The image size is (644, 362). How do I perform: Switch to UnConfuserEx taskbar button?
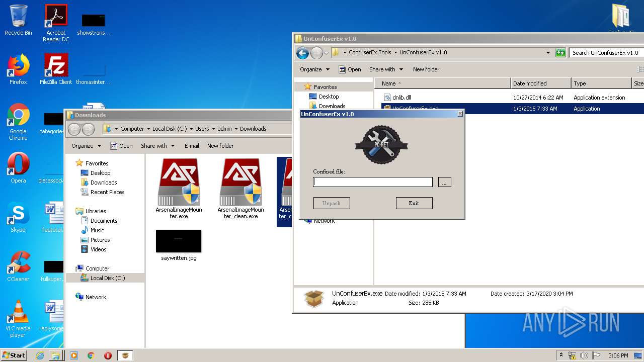[x=125, y=355]
